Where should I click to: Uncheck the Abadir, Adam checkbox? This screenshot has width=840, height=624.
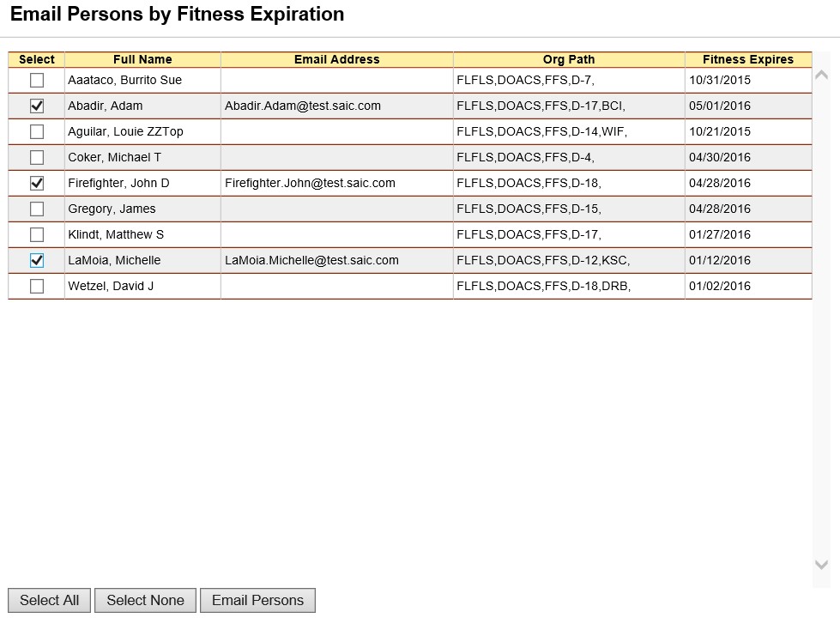tap(36, 106)
